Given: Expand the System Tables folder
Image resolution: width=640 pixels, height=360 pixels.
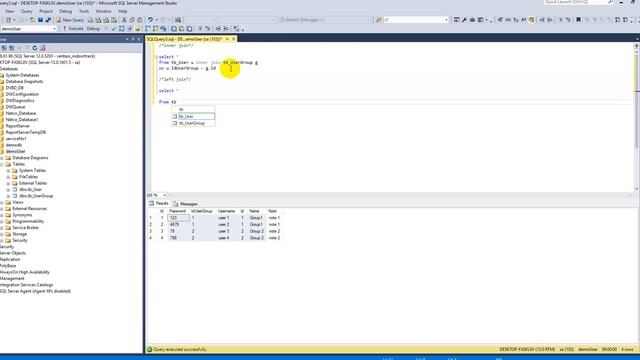Looking at the screenshot, I should (x=8, y=170).
